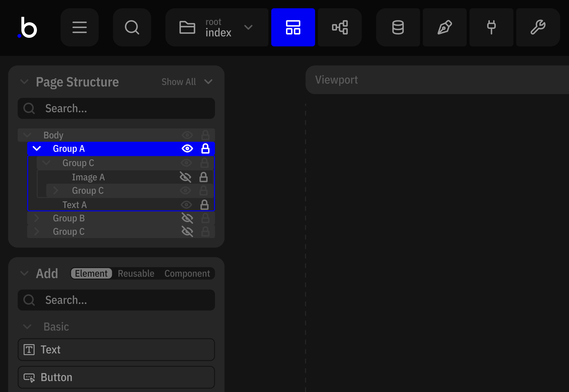Viewport: 569px width, 392px height.
Task: Open the Data tab with the database icon
Action: click(x=398, y=27)
